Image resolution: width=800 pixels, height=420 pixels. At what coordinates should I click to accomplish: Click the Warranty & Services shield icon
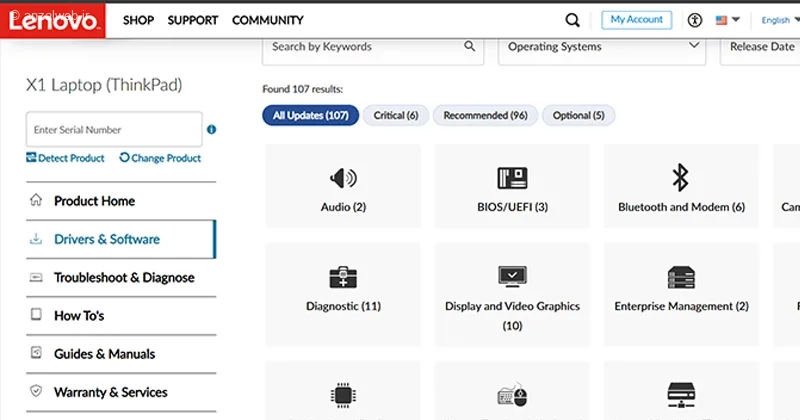tap(36, 391)
